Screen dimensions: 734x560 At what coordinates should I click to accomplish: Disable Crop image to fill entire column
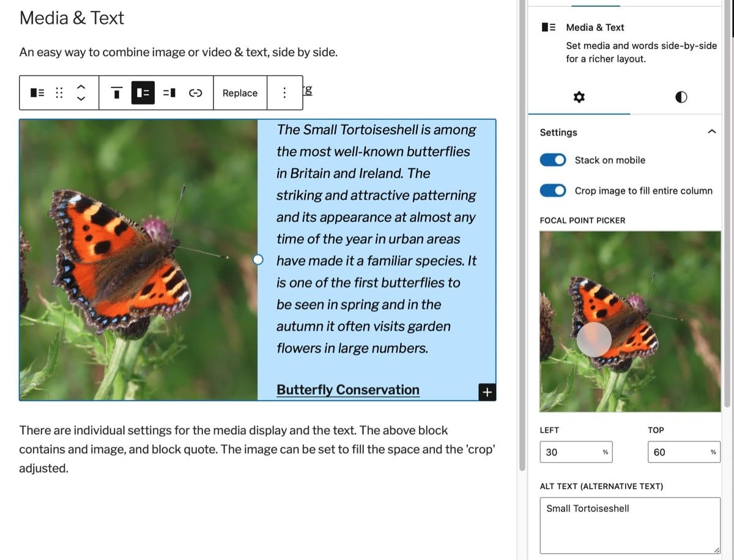click(x=553, y=191)
